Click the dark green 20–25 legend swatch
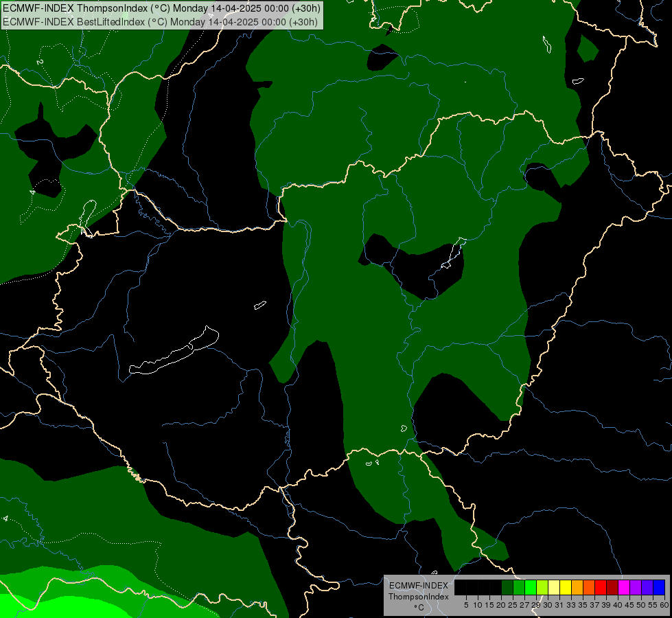 point(507,587)
